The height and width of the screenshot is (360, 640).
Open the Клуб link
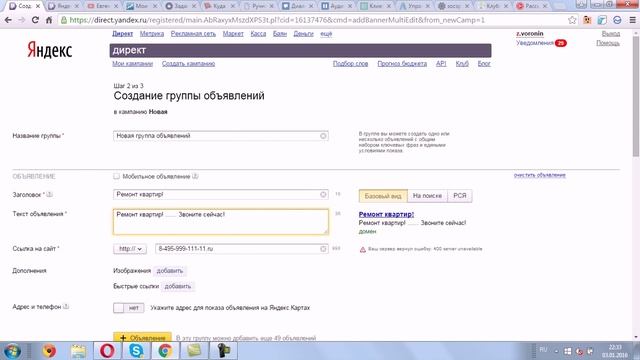click(x=462, y=64)
